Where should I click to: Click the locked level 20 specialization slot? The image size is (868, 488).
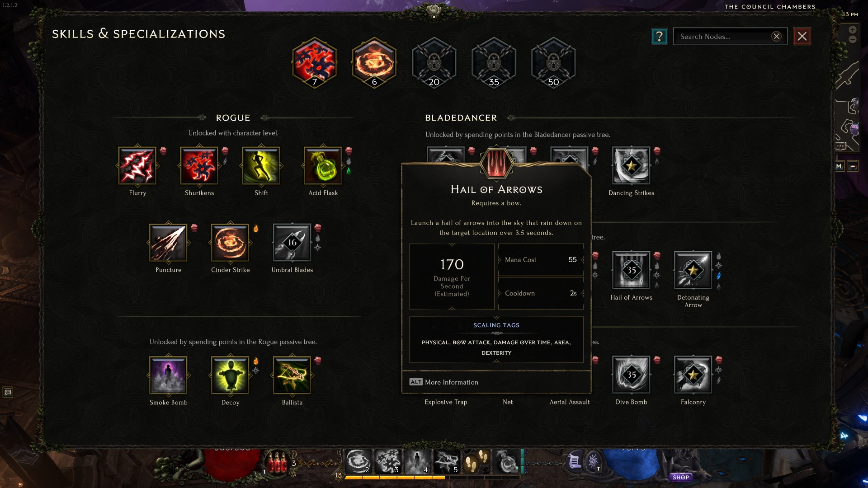[x=434, y=63]
